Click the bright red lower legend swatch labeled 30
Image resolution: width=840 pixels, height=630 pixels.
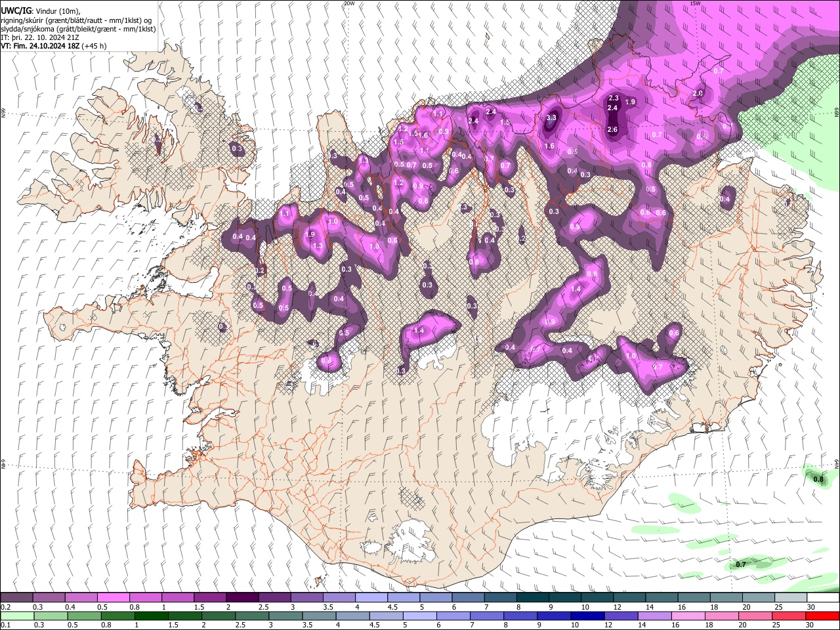[822, 616]
